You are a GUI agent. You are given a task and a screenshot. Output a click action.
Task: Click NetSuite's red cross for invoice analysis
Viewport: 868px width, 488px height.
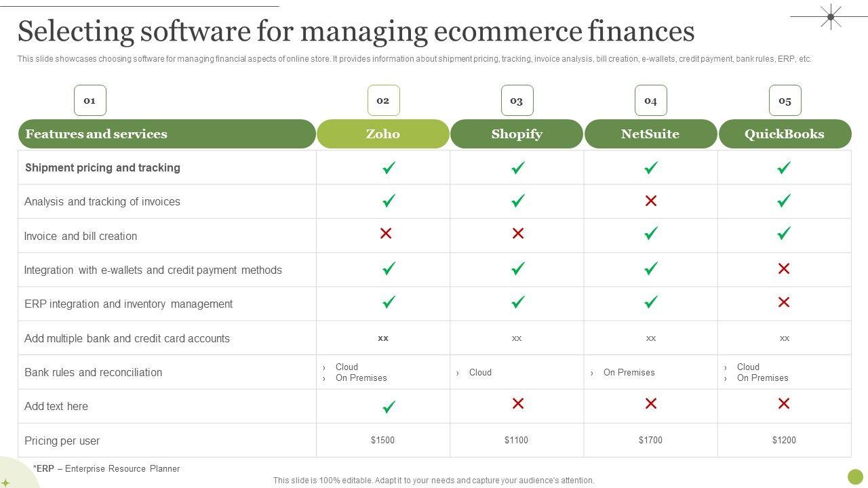651,201
